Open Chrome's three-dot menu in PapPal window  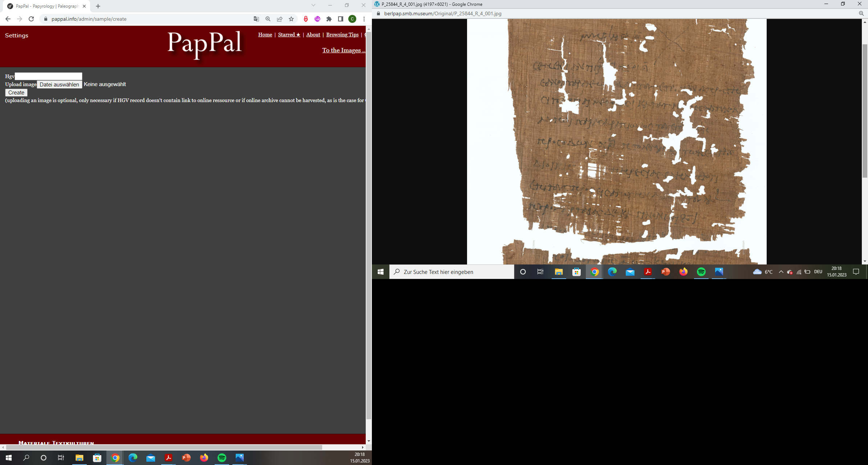pyautogui.click(x=364, y=19)
